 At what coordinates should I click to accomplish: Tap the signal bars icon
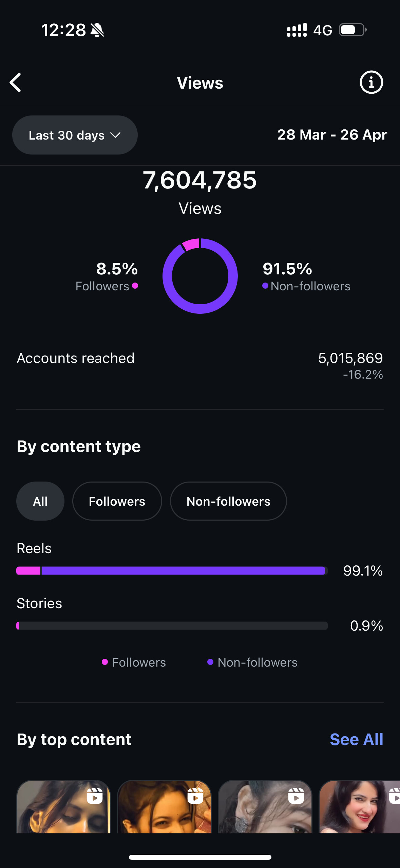click(297, 30)
